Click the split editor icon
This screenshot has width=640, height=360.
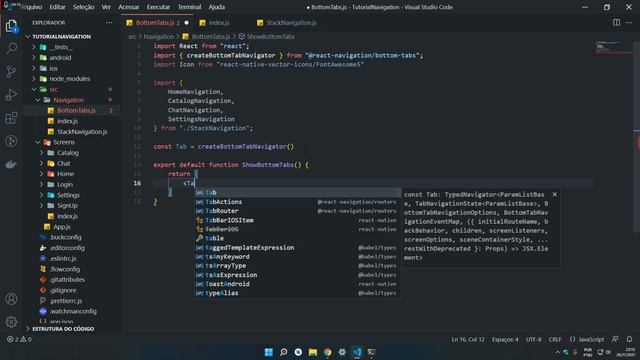(616, 22)
